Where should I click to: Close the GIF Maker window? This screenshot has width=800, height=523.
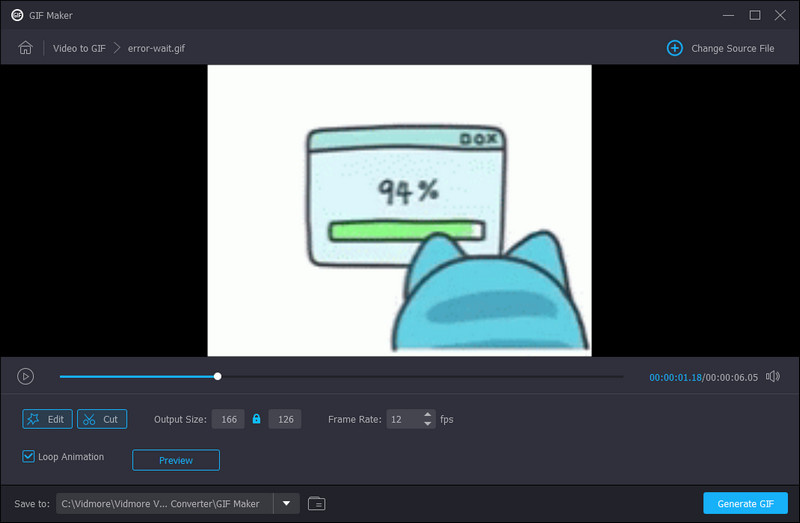780,15
